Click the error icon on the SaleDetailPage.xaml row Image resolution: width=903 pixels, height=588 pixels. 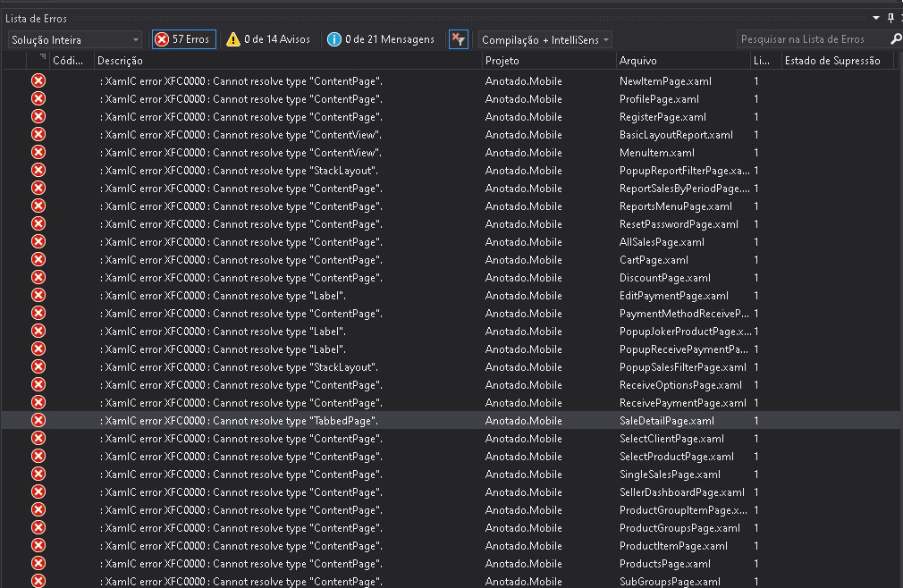tap(38, 420)
